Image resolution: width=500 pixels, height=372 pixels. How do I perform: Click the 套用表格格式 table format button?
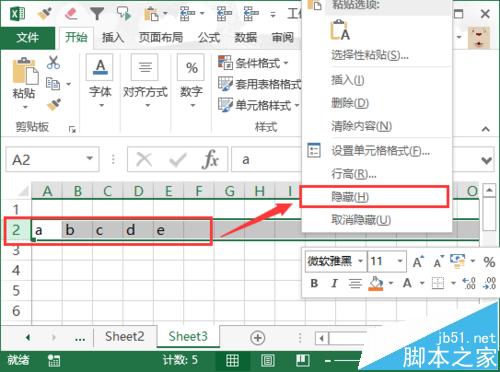coord(259,84)
